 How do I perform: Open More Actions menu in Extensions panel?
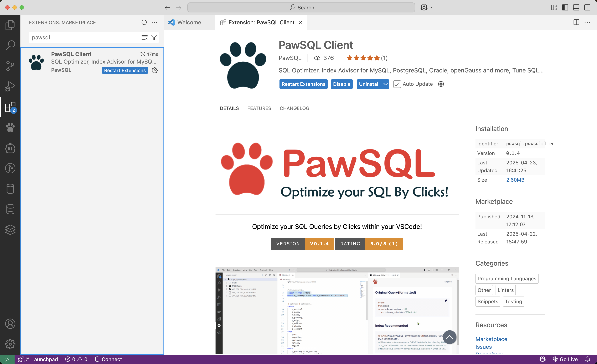(154, 22)
